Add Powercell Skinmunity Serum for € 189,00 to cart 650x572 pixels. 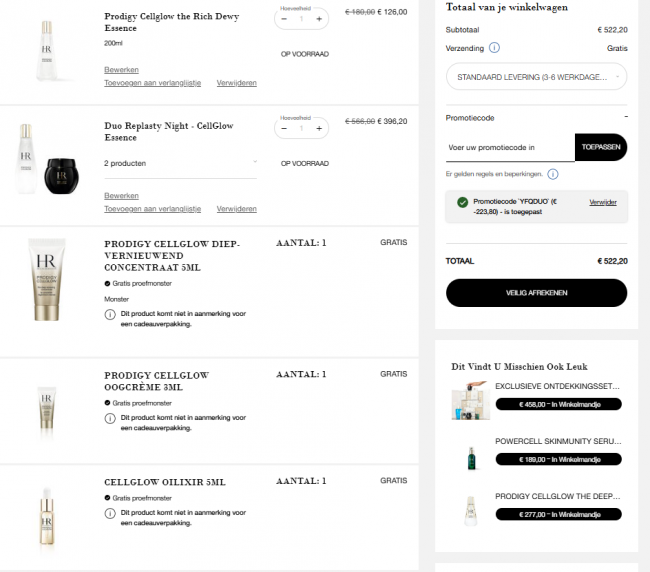pyautogui.click(x=559, y=459)
